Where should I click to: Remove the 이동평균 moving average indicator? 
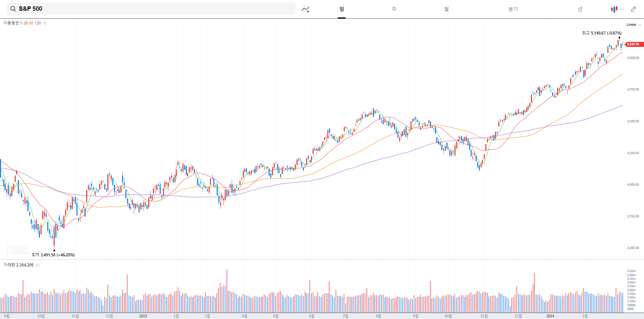45,23
